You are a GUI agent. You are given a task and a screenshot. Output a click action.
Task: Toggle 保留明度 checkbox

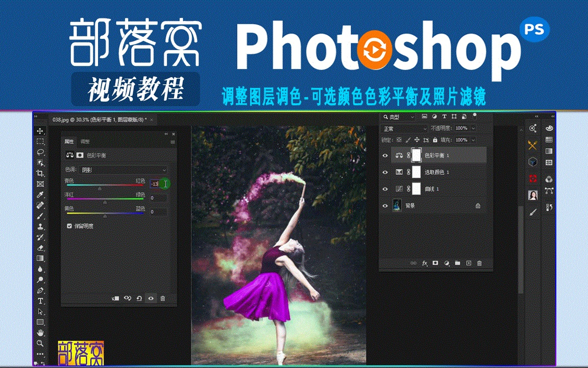coord(69,226)
